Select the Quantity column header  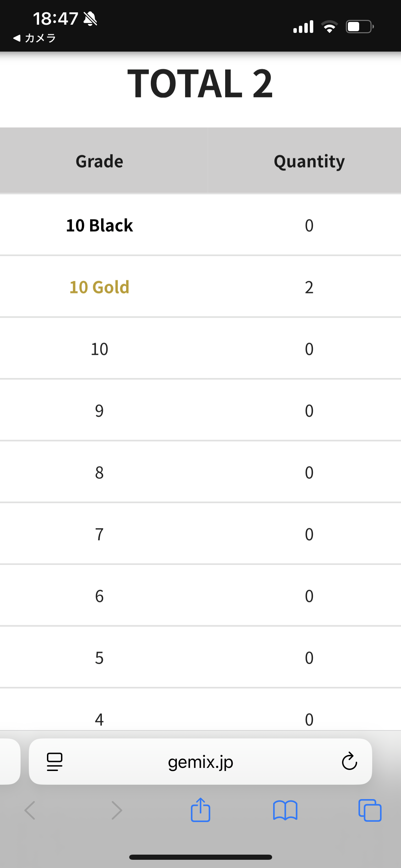point(309,161)
